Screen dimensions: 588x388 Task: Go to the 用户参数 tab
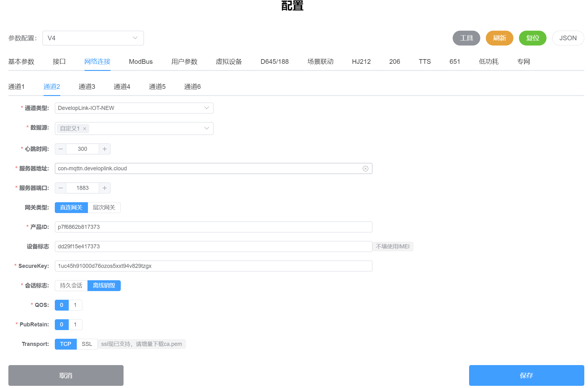184,62
